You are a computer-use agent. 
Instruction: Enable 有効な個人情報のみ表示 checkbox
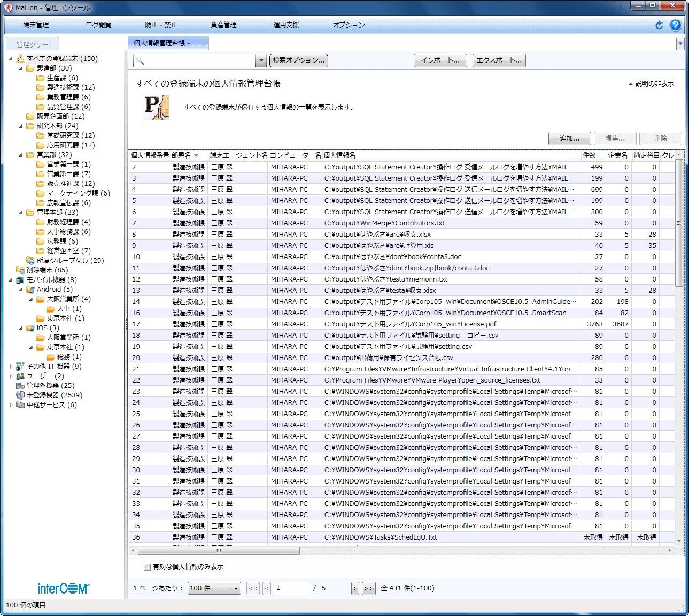point(147,567)
